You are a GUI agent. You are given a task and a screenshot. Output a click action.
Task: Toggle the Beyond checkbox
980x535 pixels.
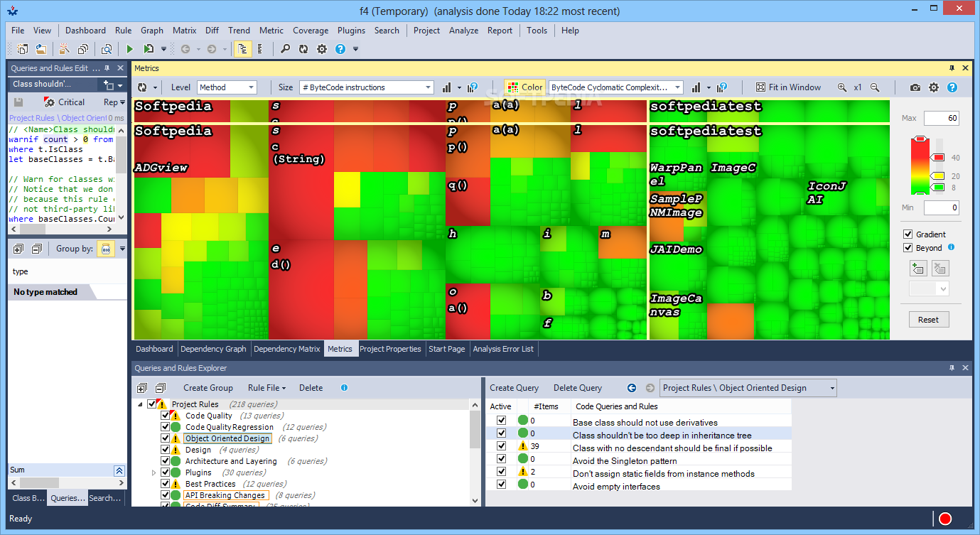pos(908,248)
